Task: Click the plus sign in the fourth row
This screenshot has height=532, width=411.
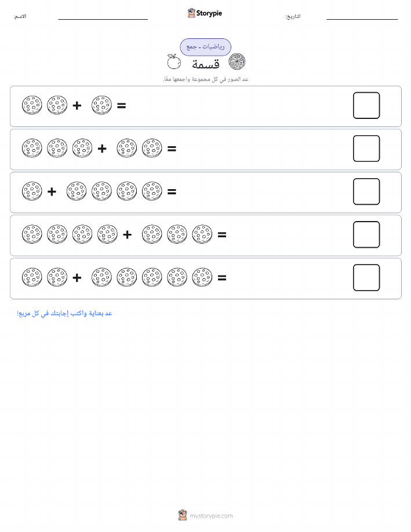Action: pyautogui.click(x=127, y=235)
